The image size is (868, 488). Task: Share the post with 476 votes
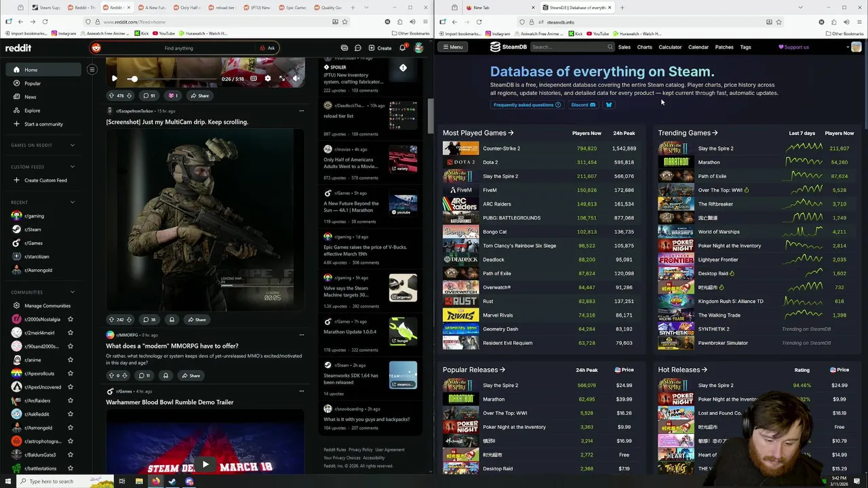(x=199, y=96)
